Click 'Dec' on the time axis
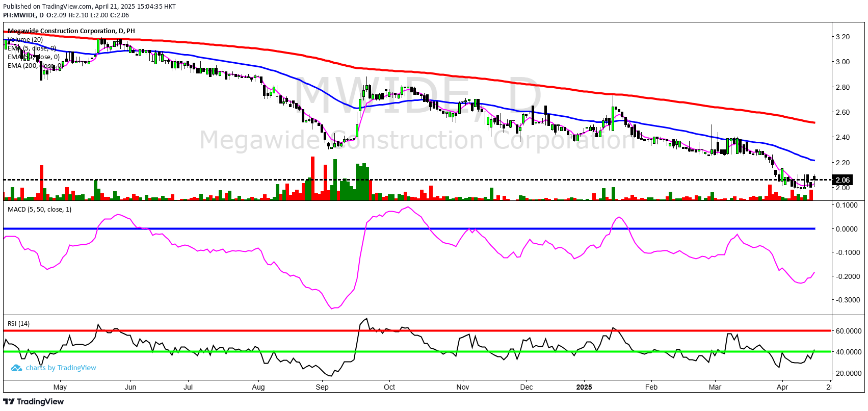 527,387
